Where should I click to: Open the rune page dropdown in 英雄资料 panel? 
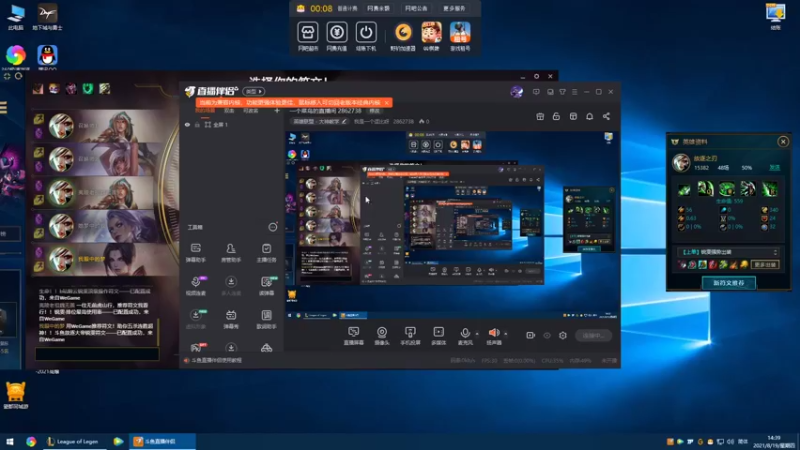pyautogui.click(x=729, y=252)
